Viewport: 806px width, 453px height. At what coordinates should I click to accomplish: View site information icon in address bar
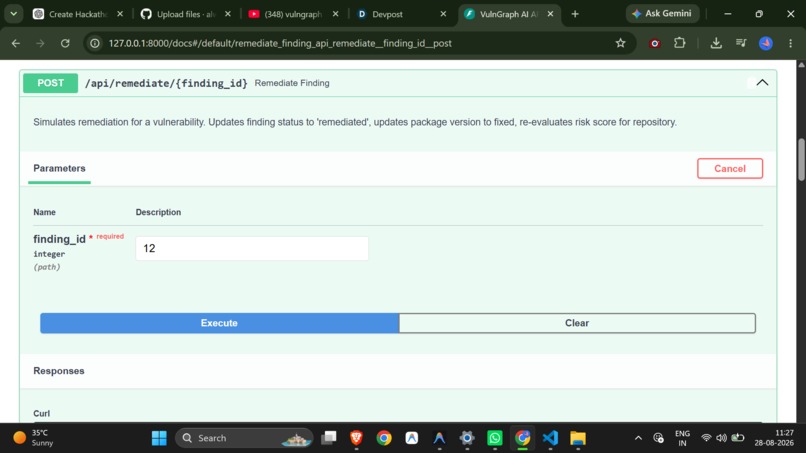95,43
